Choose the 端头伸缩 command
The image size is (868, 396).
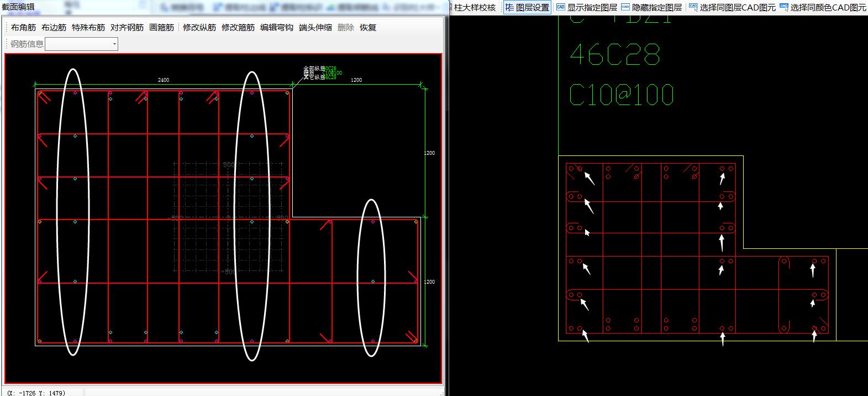[x=315, y=28]
